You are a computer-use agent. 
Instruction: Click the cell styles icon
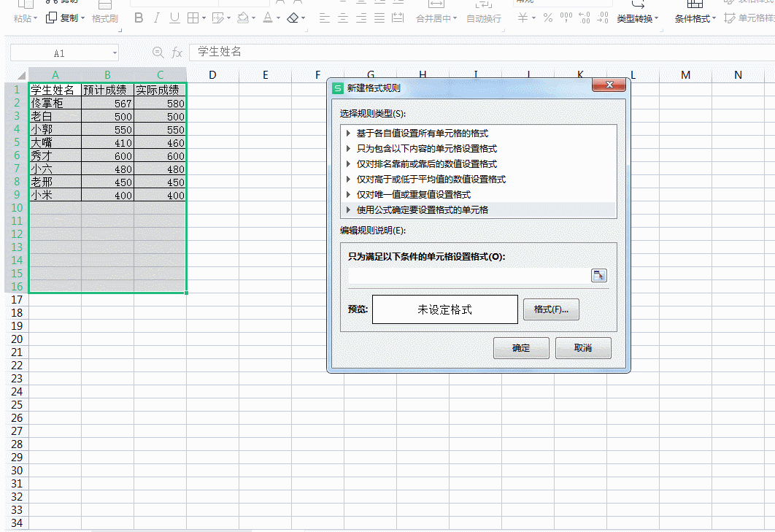[730, 18]
